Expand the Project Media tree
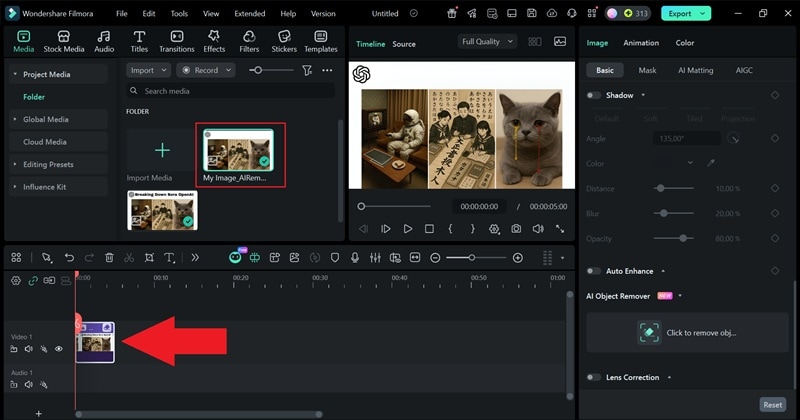 click(15, 74)
